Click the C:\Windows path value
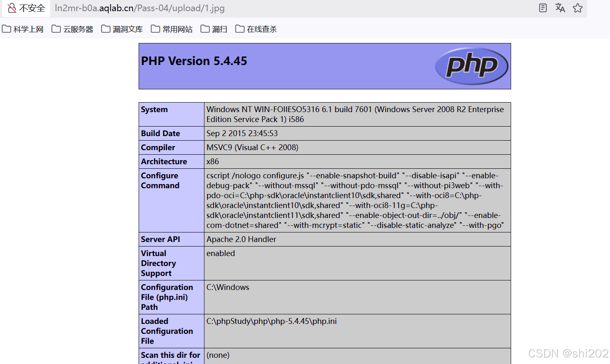This screenshot has height=364, width=610. 228,287
